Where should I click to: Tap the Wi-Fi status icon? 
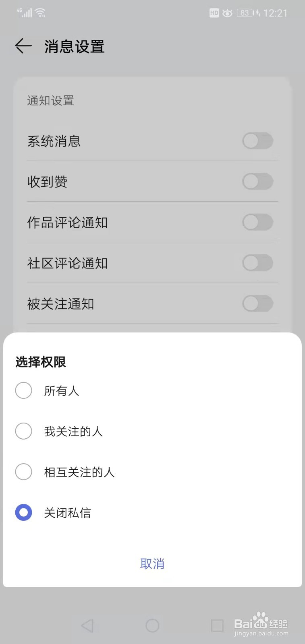click(40, 13)
